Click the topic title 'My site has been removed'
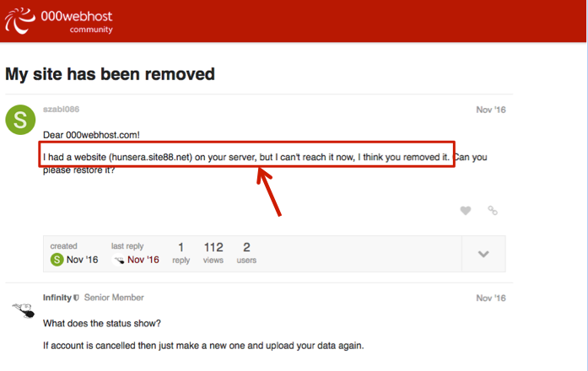 tap(110, 74)
